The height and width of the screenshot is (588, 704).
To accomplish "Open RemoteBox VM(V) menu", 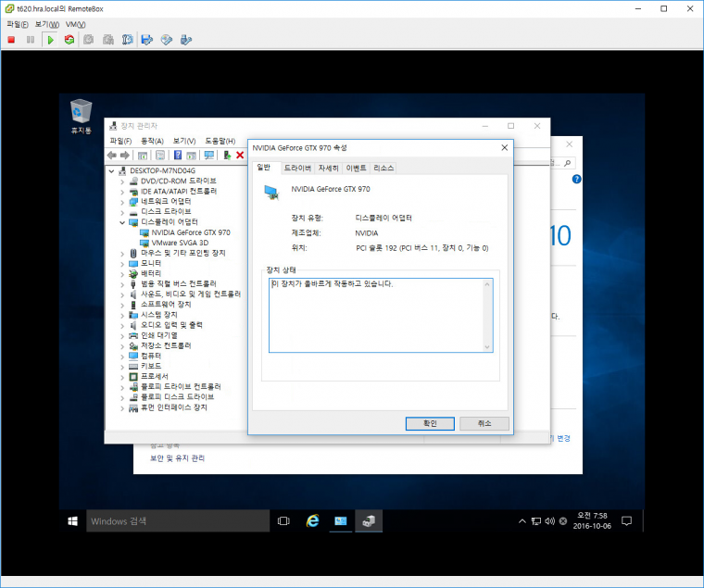I will point(75,24).
